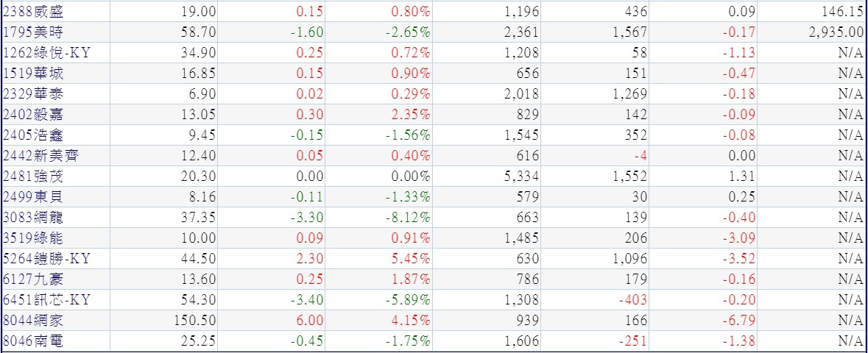This screenshot has width=868, height=353.
Task: Click the value -3.09 in 綠能 row
Action: pyautogui.click(x=740, y=238)
